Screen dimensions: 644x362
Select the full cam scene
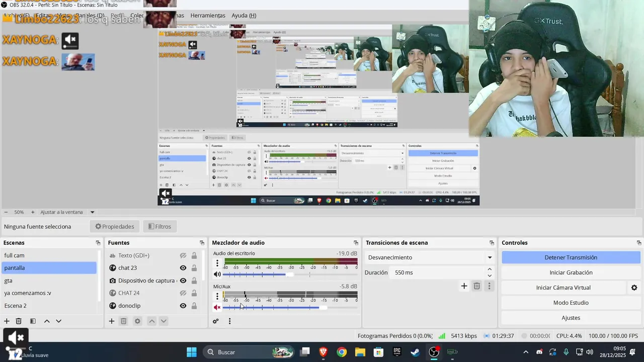pyautogui.click(x=49, y=255)
